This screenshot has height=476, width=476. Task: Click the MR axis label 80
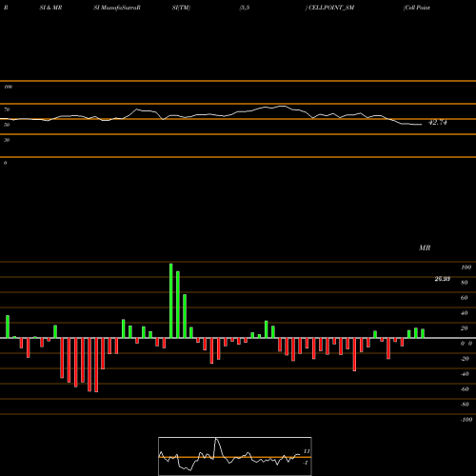[x=465, y=283]
